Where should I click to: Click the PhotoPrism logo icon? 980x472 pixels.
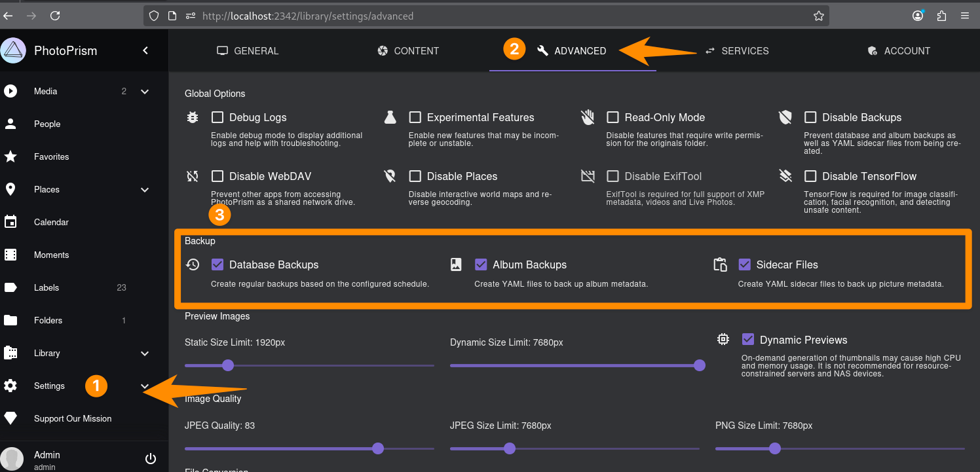pos(12,51)
